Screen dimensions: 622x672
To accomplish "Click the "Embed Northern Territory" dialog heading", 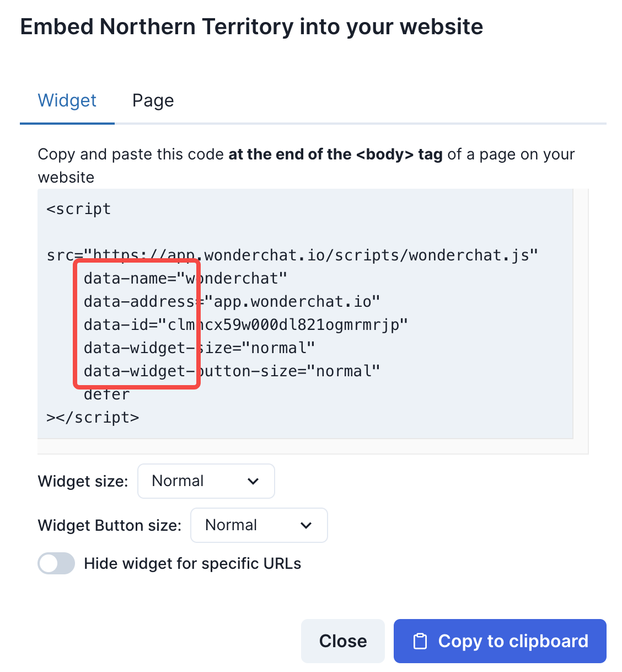I will 251,26.
